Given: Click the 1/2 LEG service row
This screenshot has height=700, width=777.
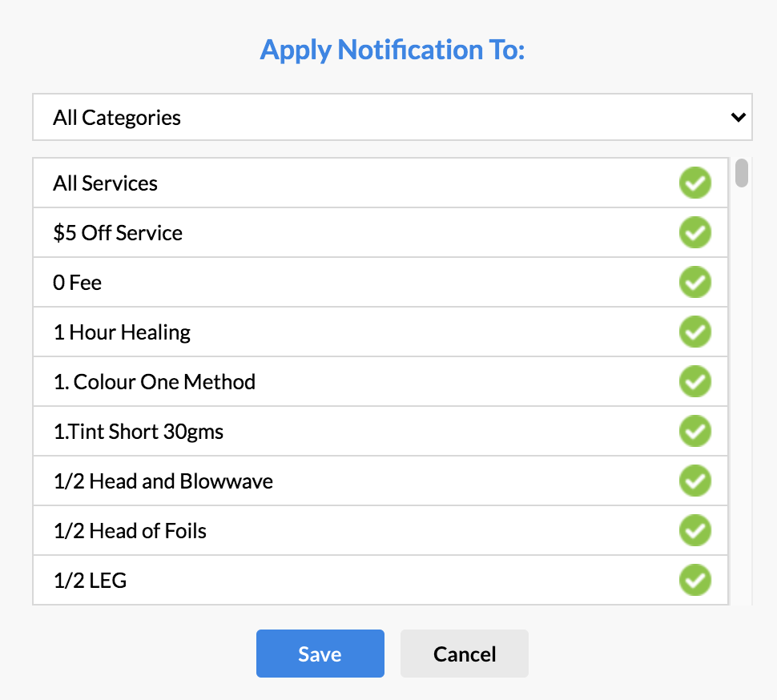Looking at the screenshot, I should pyautogui.click(x=90, y=581).
